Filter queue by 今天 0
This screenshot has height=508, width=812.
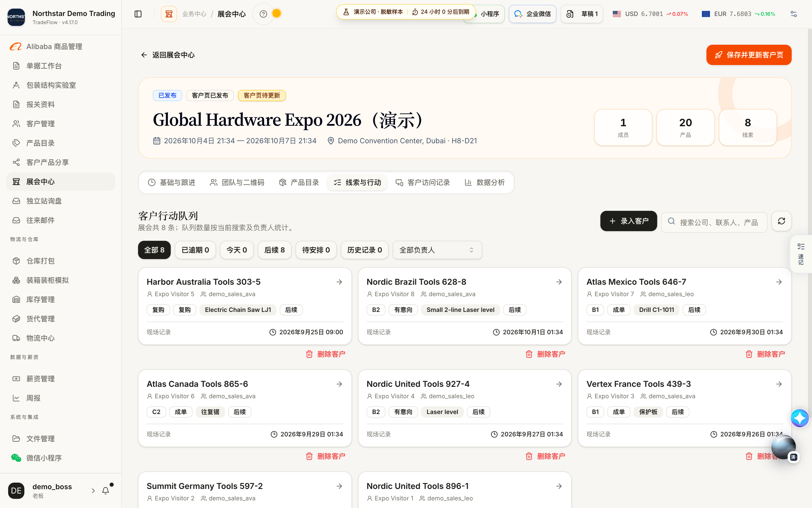point(237,250)
